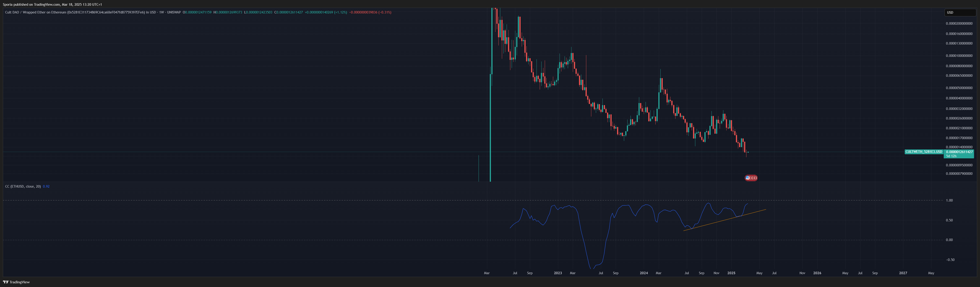This screenshot has width=980, height=287.
Task: Click the 2023 label on the time axis
Action: [x=558, y=273]
